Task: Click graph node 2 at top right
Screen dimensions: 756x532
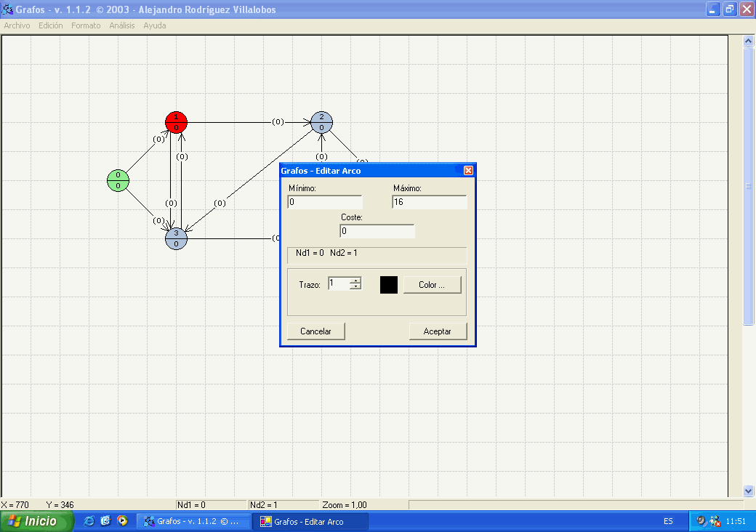Action: point(321,122)
